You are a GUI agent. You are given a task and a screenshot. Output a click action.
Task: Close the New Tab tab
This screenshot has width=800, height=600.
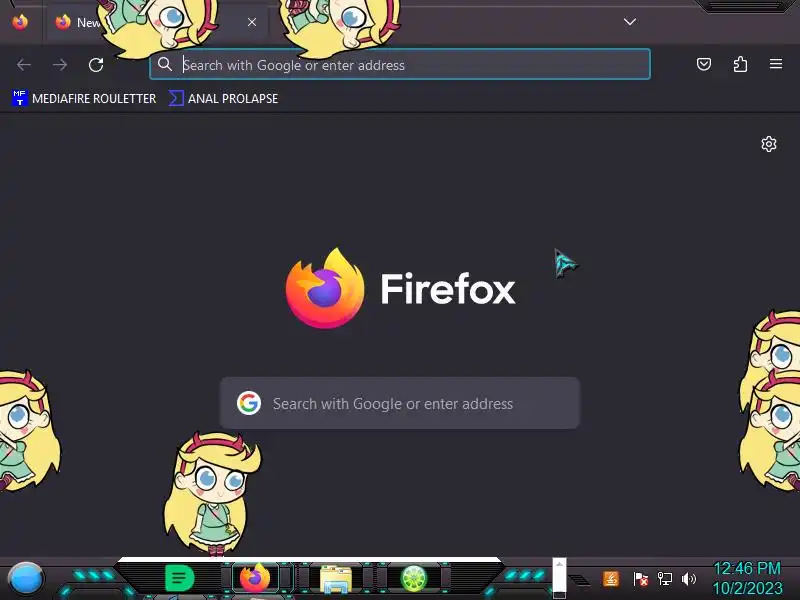click(x=252, y=22)
